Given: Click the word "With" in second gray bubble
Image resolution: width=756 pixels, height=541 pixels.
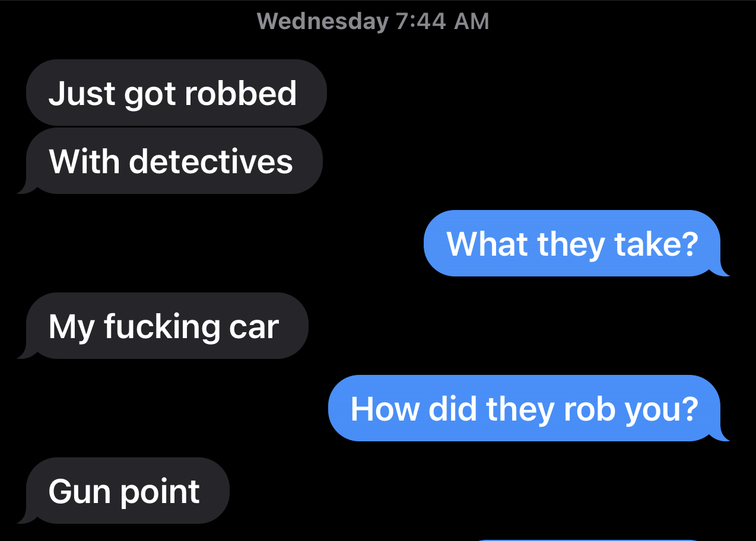Looking at the screenshot, I should 84,161.
